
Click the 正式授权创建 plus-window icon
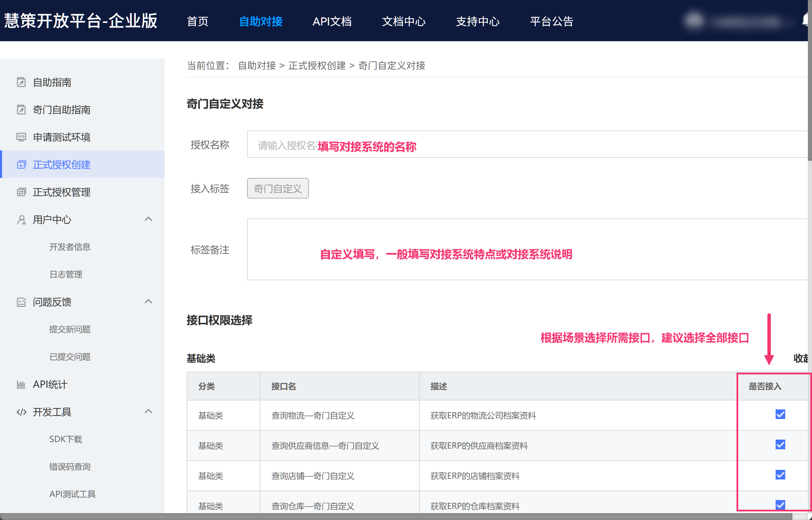point(21,165)
